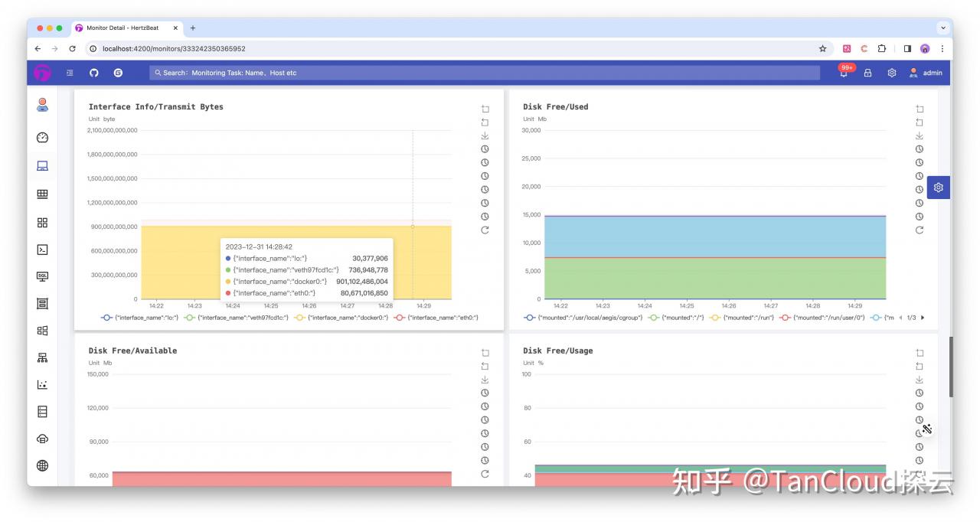Close the Monitor Detail - HertzBeat tab
The height and width of the screenshot is (522, 980).
pos(175,28)
